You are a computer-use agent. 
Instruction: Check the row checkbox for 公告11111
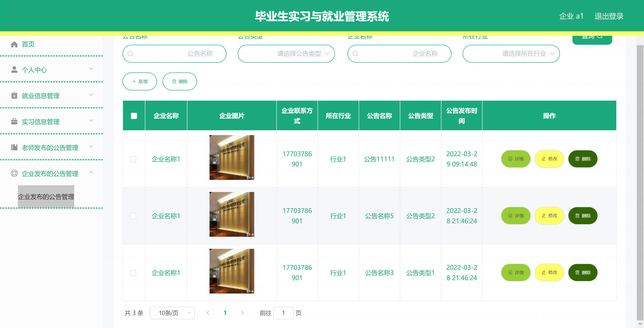133,159
